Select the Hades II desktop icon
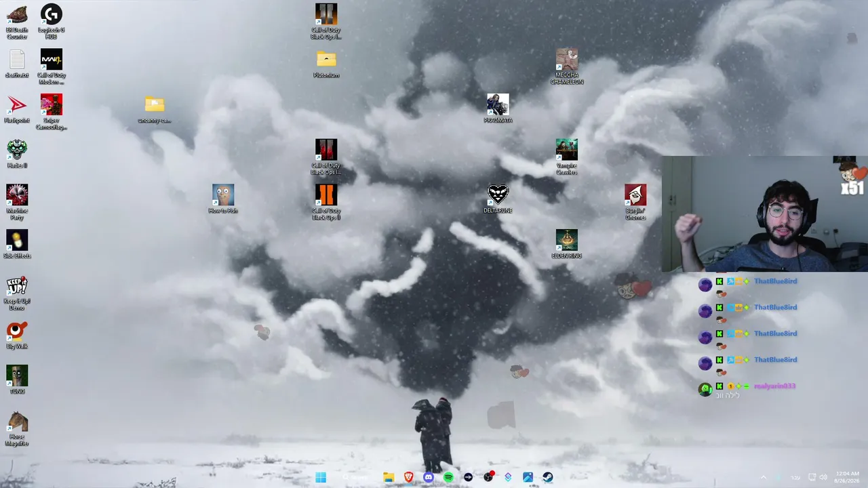The height and width of the screenshot is (488, 868). [x=17, y=154]
